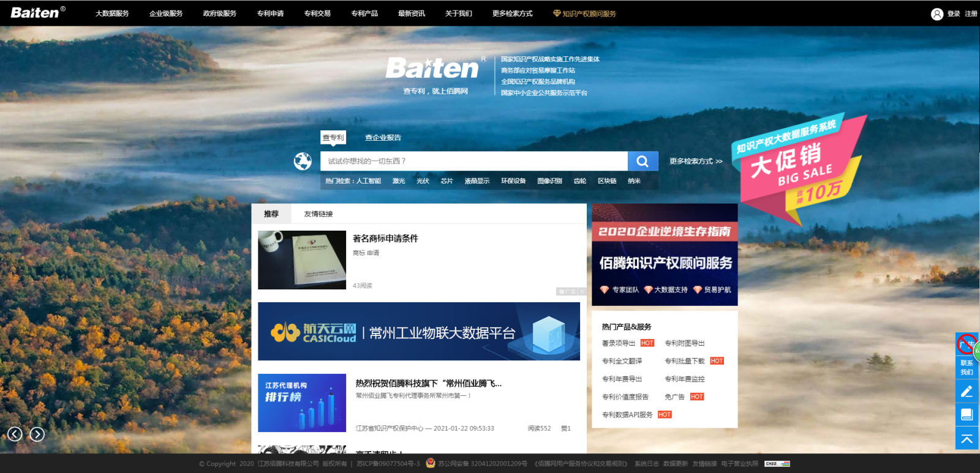
Task: Click the CH22 badge in footer
Action: click(777, 464)
